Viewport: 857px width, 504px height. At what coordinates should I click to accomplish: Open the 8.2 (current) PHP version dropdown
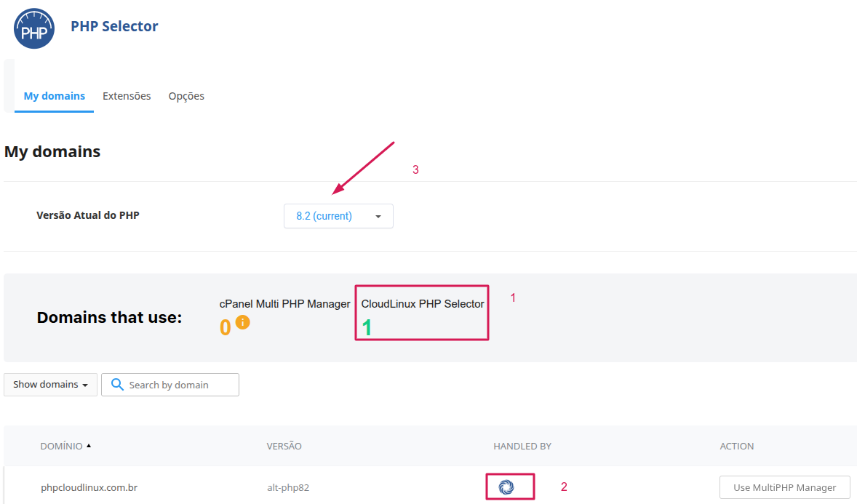pos(338,216)
